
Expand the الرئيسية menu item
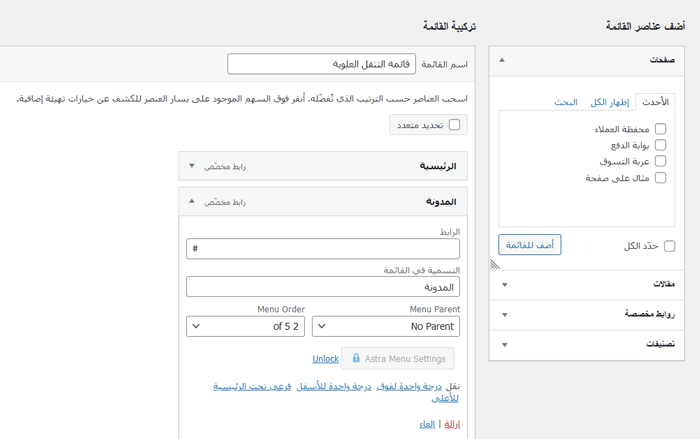191,166
